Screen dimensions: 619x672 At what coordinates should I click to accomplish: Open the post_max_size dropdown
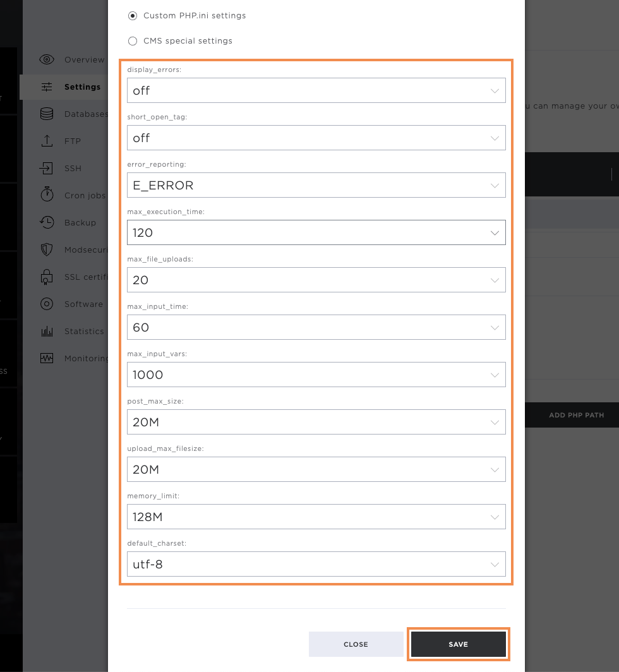click(316, 422)
